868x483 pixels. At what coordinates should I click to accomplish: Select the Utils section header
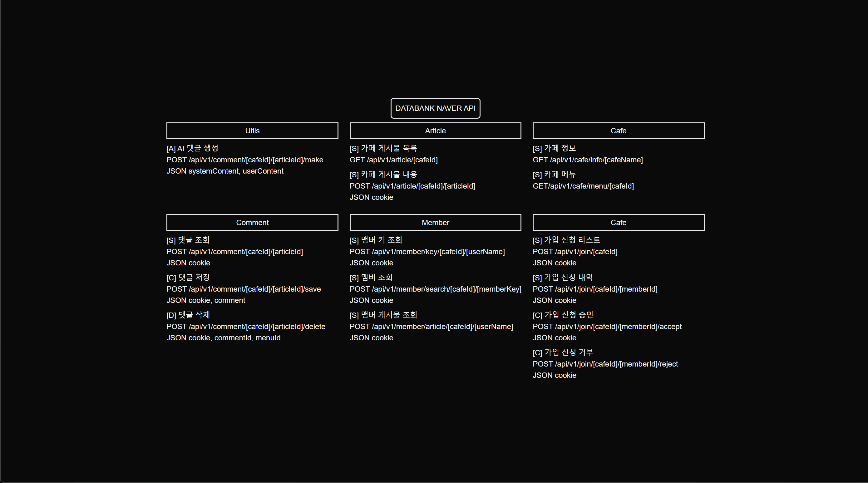coord(252,131)
